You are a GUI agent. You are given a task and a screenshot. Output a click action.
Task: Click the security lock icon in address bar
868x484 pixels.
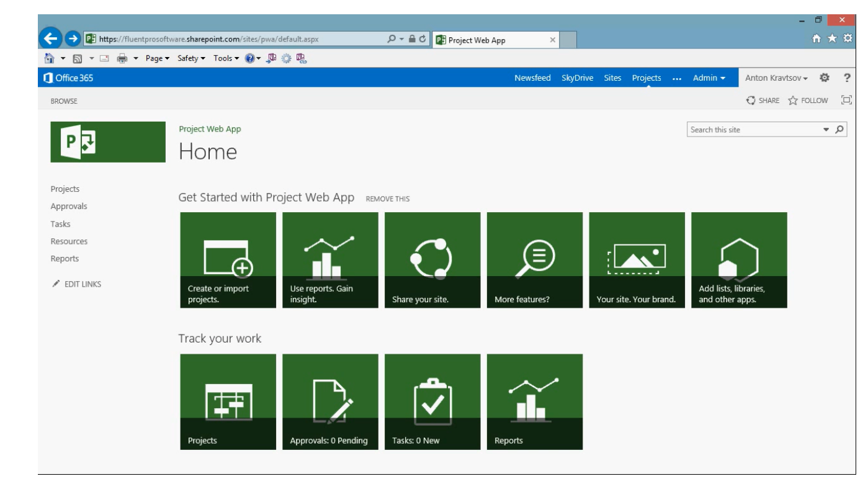[x=412, y=39]
